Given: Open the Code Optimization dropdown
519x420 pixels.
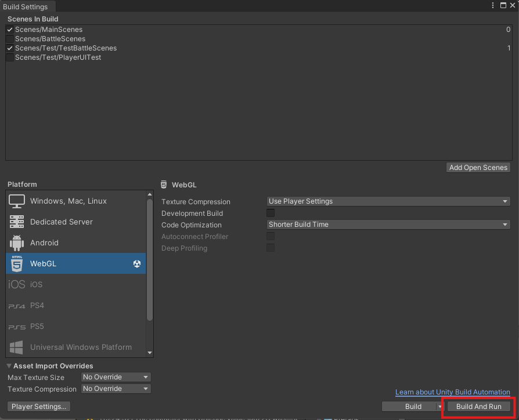Looking at the screenshot, I should pyautogui.click(x=388, y=225).
